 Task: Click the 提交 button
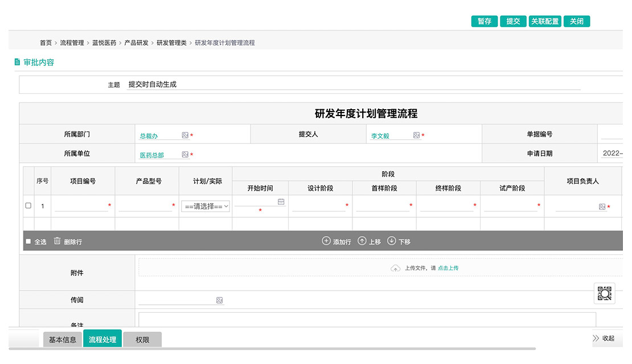513,21
